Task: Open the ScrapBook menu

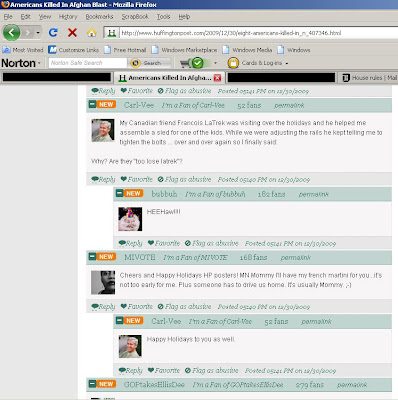Action: pyautogui.click(x=135, y=17)
